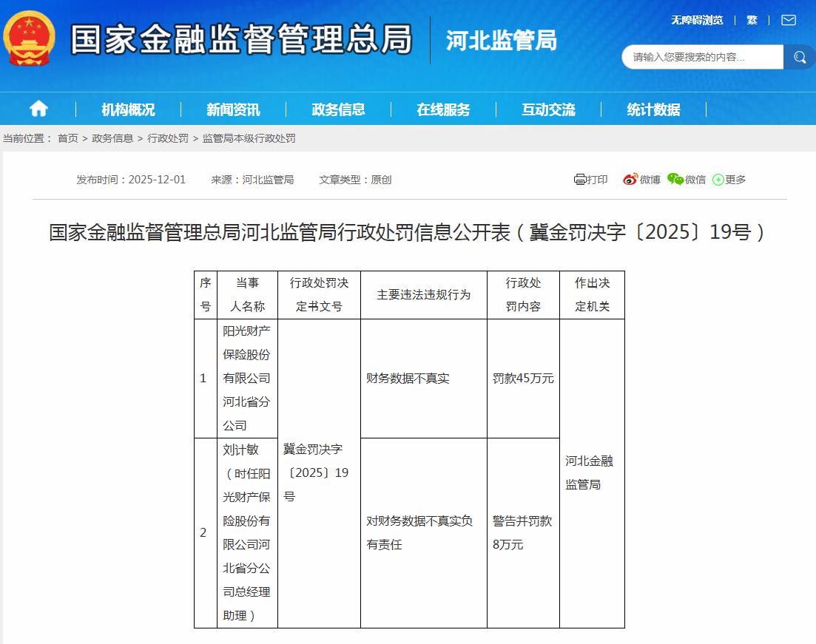Viewport: 816px width, 644px height.
Task: Click the 无障碍浏览 link
Action: [697, 20]
